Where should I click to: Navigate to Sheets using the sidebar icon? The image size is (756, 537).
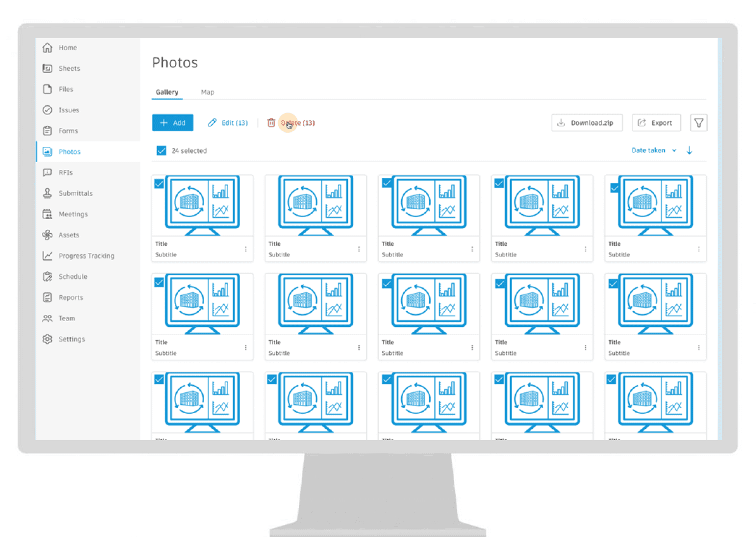[x=47, y=68]
